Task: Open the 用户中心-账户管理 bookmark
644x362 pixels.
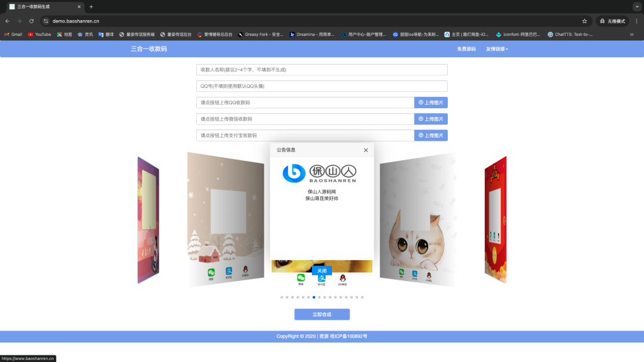Action: (x=364, y=35)
